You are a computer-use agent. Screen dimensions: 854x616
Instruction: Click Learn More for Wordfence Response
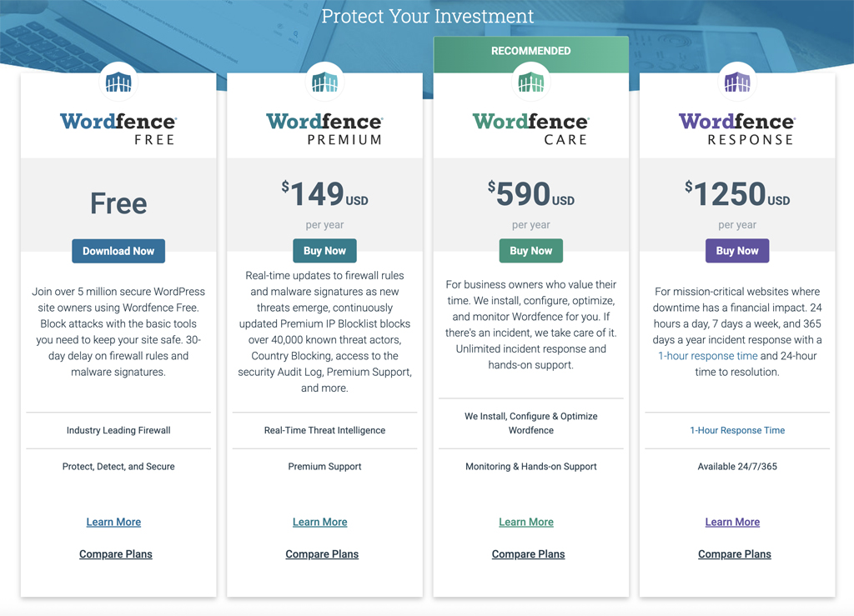coord(732,522)
